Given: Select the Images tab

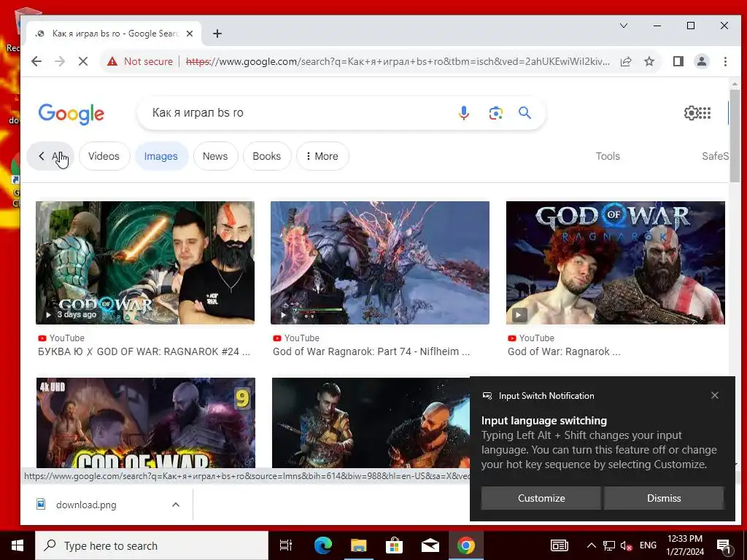Looking at the screenshot, I should (161, 156).
